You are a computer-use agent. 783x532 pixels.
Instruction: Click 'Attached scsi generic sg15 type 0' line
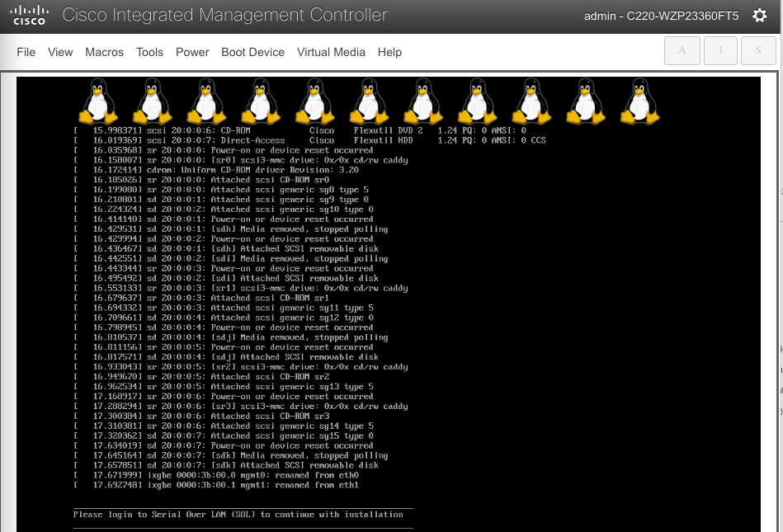coord(224,435)
